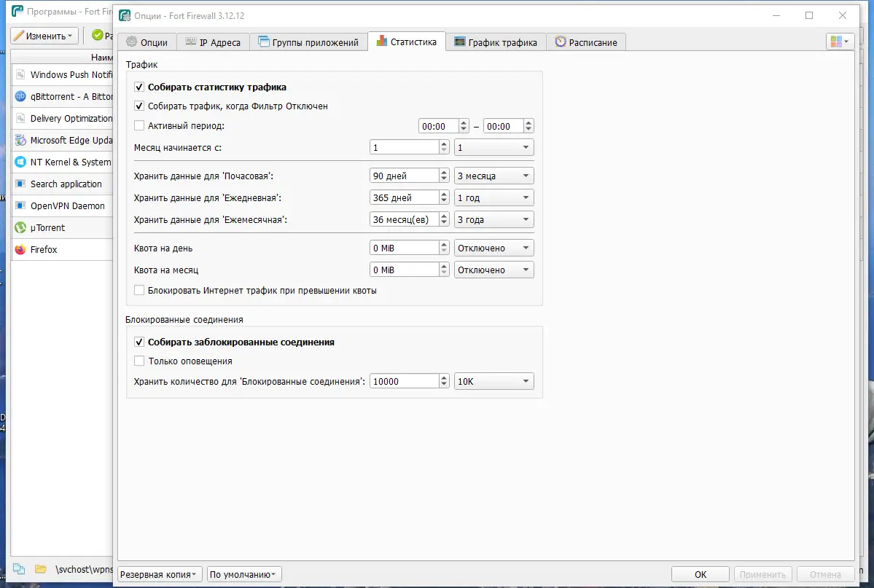Click the Fort Firewall icon in Options title bar
The image size is (874, 588).
pos(125,15)
